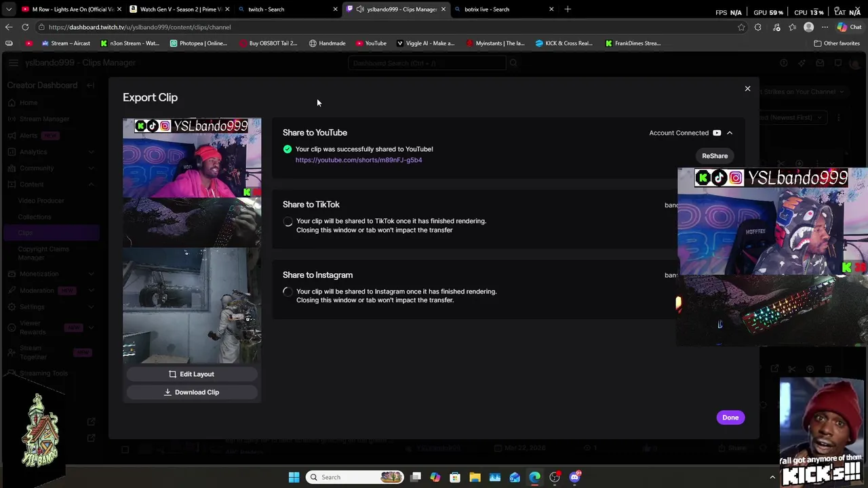
Task: Go back to the previous page
Action: [9, 27]
